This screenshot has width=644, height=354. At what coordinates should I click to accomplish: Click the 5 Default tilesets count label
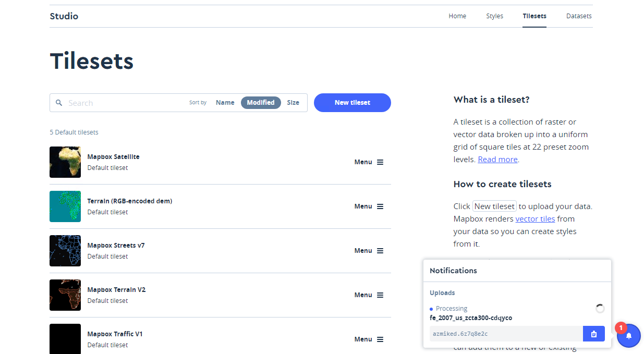(x=74, y=132)
